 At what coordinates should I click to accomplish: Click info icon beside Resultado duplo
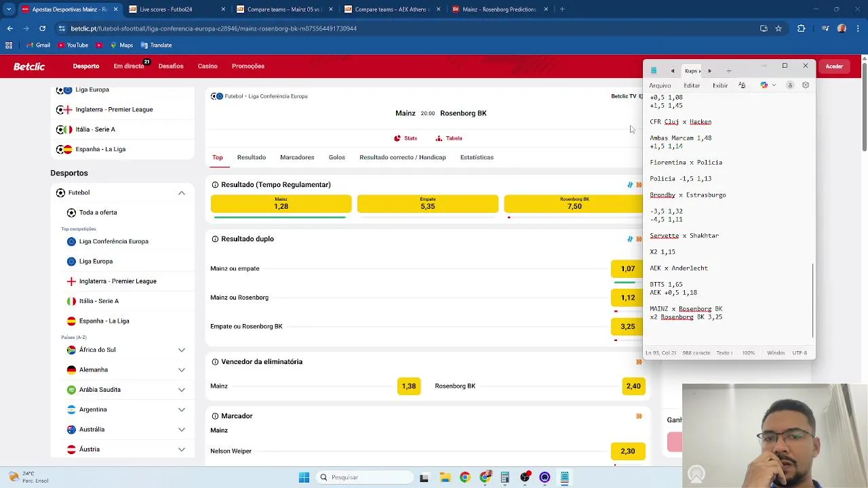215,239
